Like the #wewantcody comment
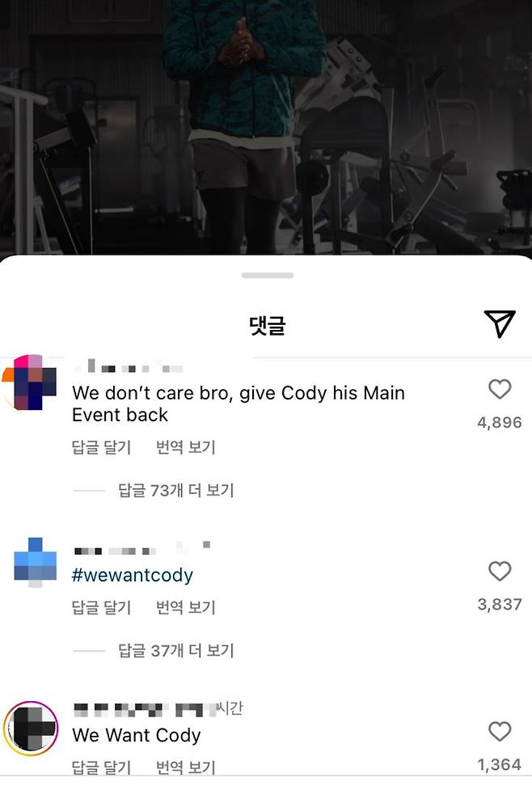532x786 pixels. coord(500,571)
